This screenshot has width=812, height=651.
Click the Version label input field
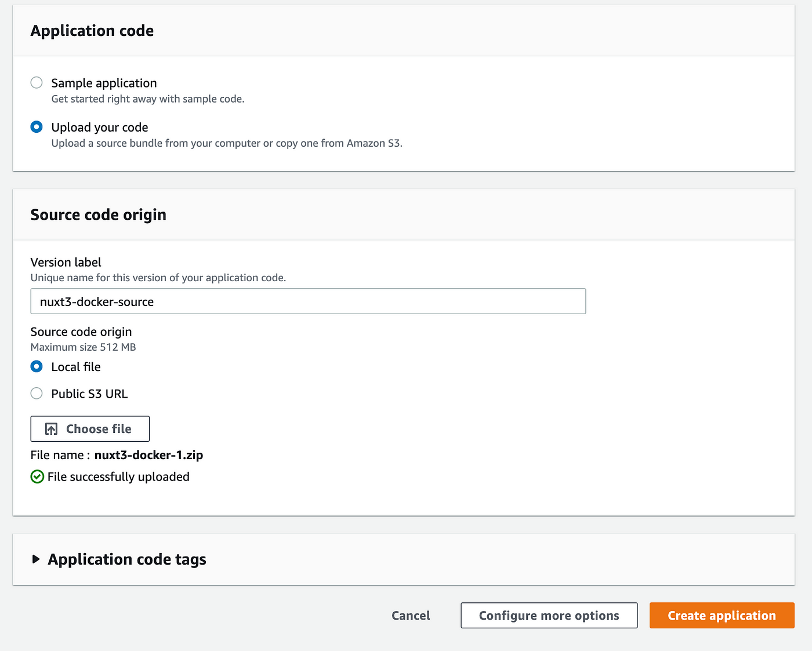coord(308,301)
